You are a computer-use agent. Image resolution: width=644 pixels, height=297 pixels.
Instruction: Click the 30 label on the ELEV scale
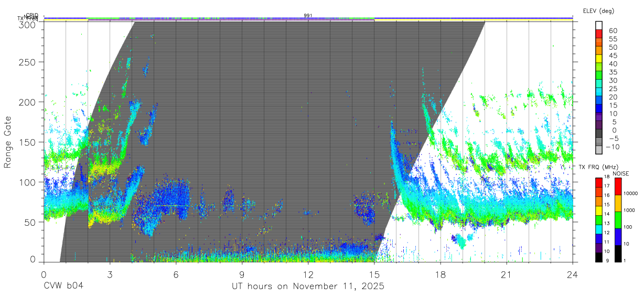coord(613,81)
